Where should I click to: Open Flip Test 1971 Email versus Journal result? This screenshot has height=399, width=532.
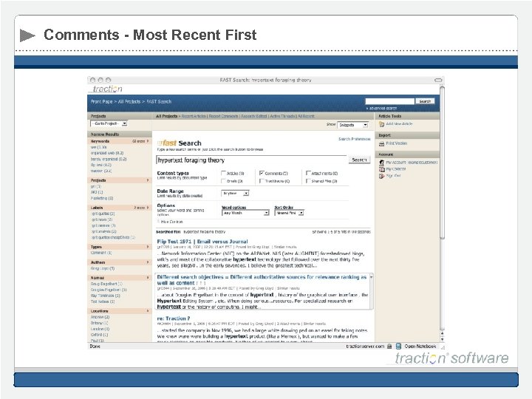click(202, 242)
